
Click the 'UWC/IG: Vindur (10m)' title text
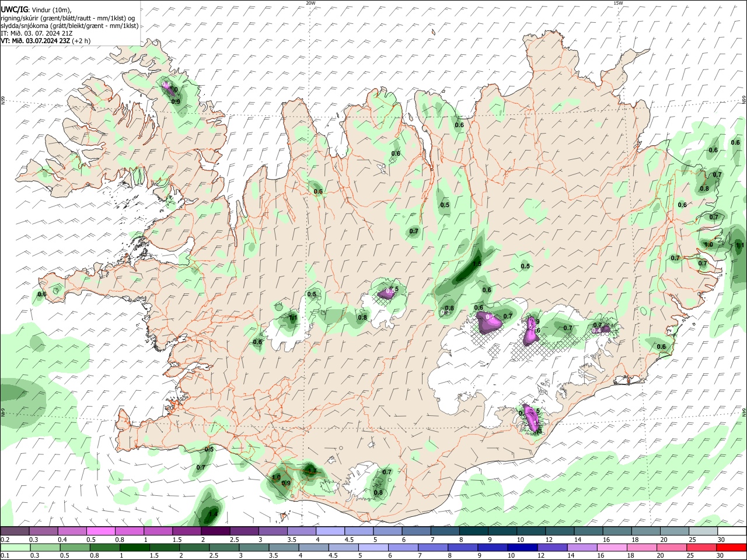point(36,10)
